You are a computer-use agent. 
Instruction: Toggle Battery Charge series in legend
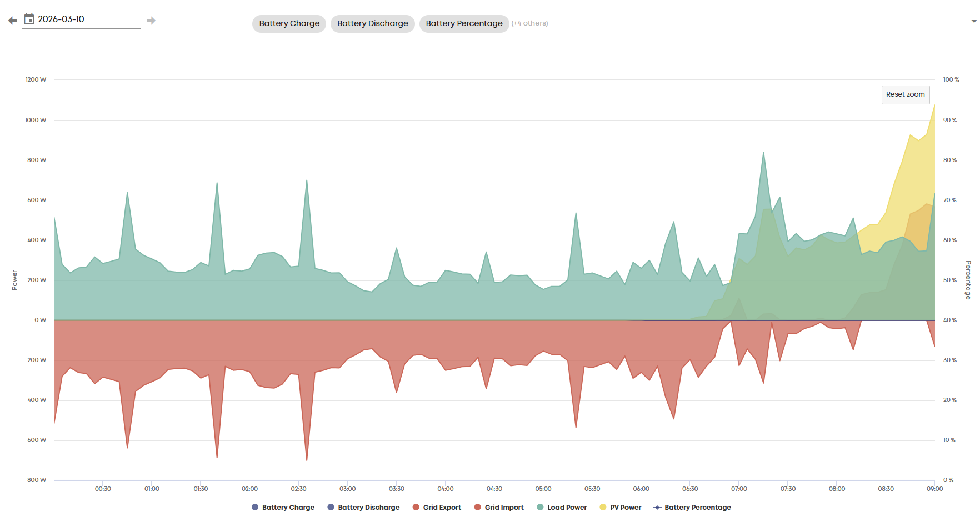coord(288,507)
